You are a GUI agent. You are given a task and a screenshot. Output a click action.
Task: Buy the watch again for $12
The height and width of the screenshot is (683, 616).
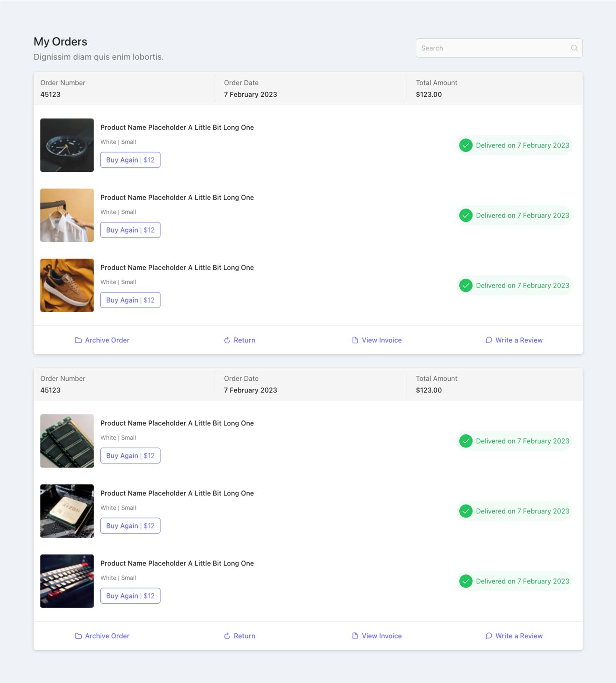tap(130, 160)
